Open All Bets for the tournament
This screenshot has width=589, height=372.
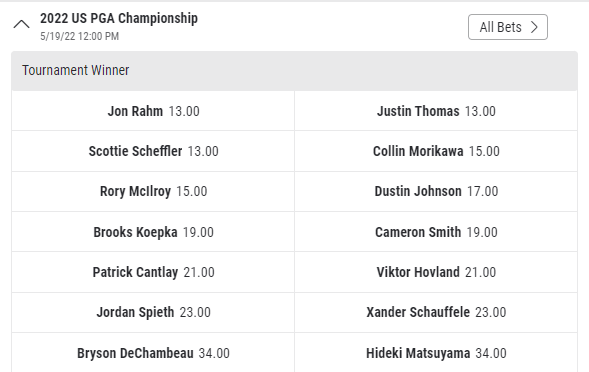pyautogui.click(x=507, y=27)
